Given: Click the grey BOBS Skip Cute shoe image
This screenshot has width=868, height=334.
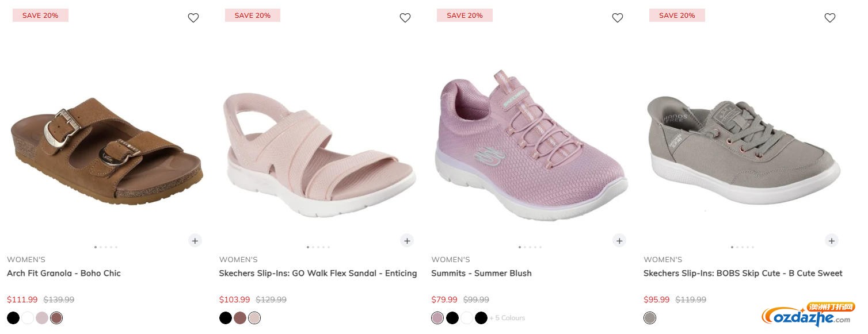Looking at the screenshot, I should 743,149.
